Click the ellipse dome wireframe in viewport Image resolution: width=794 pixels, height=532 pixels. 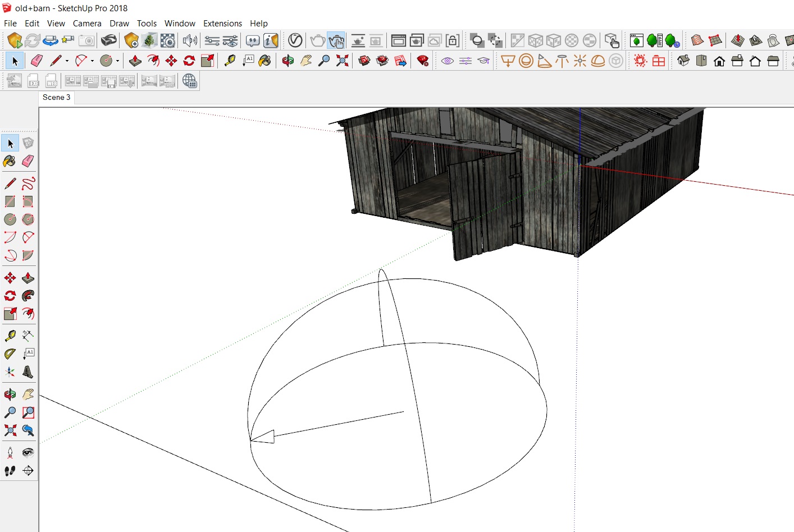pyautogui.click(x=397, y=390)
